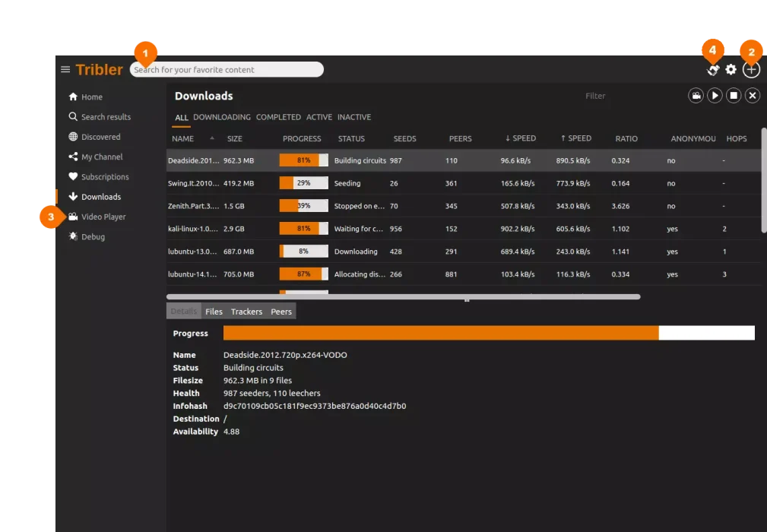Click the 3.626 ratio cell
The width and height of the screenshot is (767, 532).
(x=621, y=206)
